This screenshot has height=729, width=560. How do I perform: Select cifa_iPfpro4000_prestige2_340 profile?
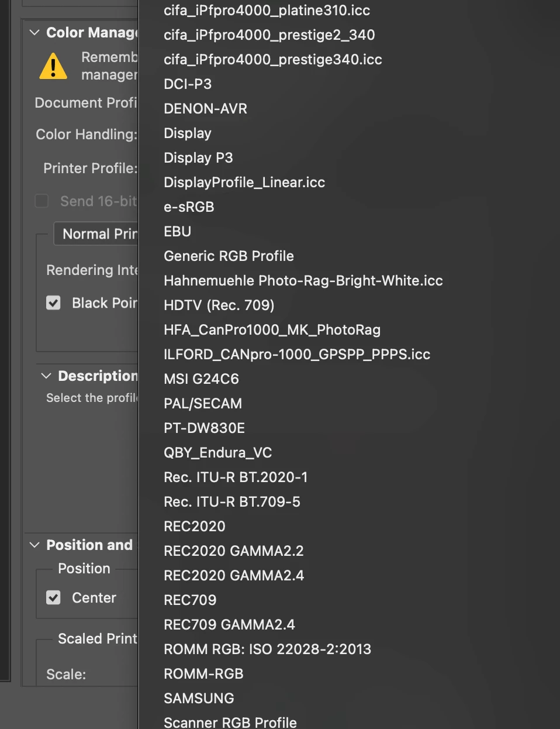click(269, 35)
